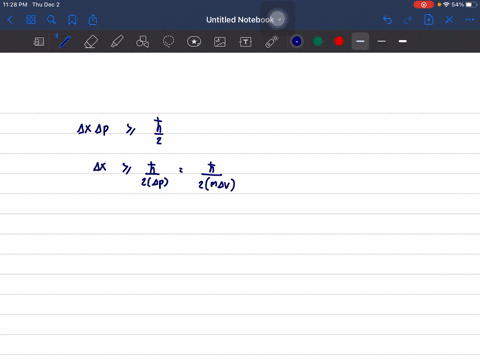Screen dimensions: 480x360
Task: Select the first highlighted stroke thickness
Action: pyautogui.click(x=360, y=41)
